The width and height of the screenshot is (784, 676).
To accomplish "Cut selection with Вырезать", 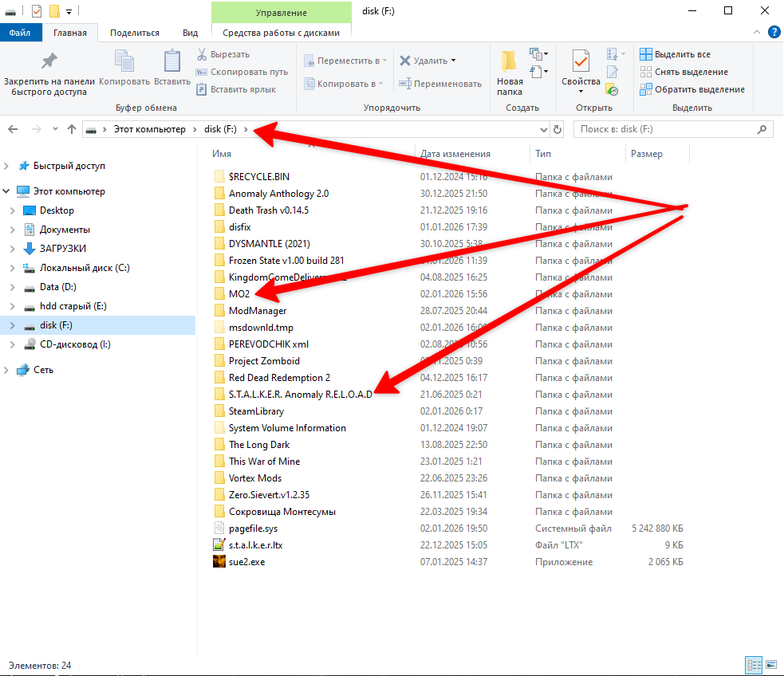I will (223, 54).
